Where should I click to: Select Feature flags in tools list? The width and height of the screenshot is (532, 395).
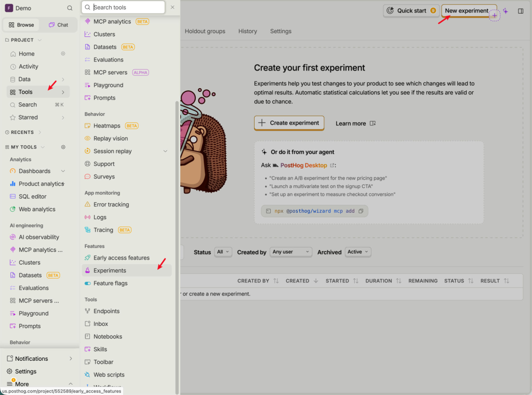127,283
